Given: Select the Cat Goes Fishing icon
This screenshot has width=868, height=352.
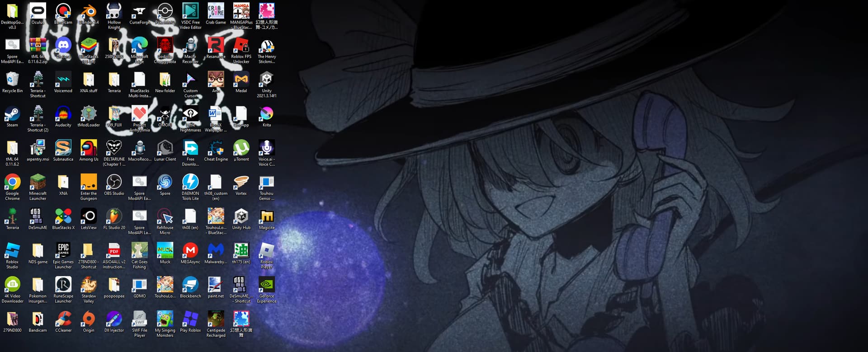Looking at the screenshot, I should tap(140, 251).
